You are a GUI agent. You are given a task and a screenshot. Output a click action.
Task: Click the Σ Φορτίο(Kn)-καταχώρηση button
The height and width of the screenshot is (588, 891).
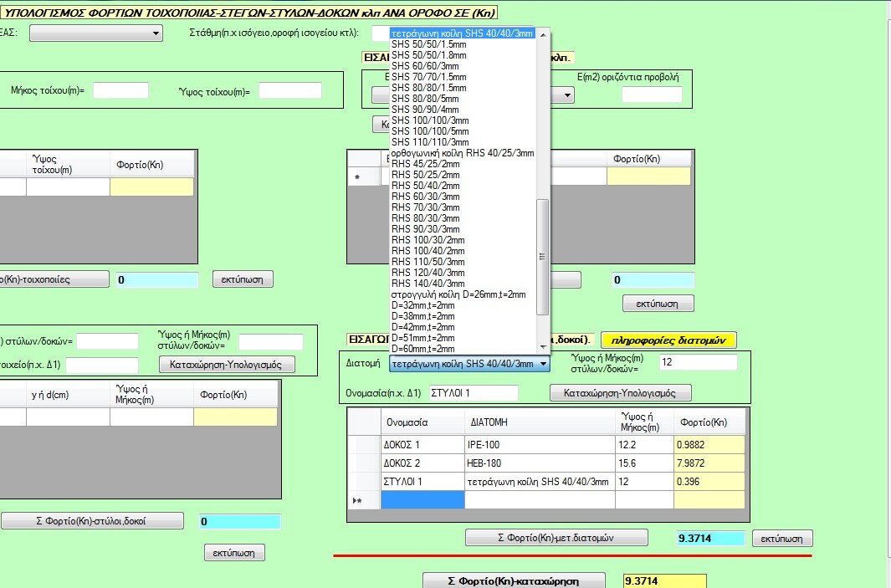pyautogui.click(x=514, y=581)
